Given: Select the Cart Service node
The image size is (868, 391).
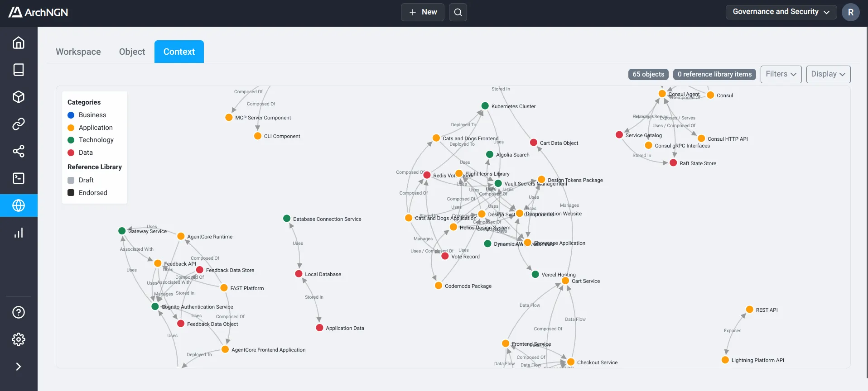Looking at the screenshot, I should [x=565, y=281].
